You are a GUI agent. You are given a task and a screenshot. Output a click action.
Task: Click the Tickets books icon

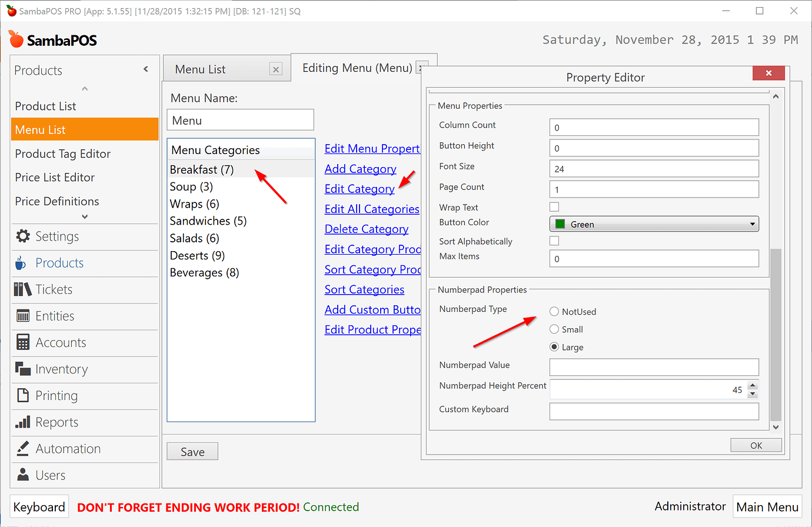[x=22, y=289]
